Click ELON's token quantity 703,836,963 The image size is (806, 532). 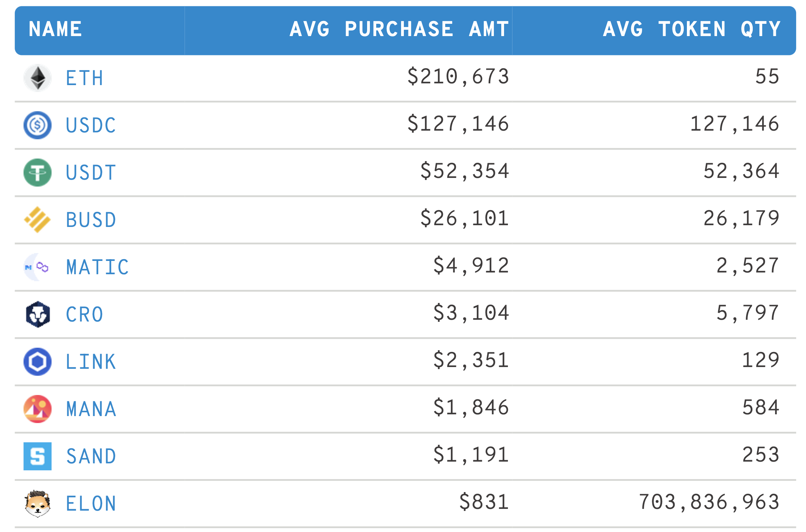[x=709, y=502]
